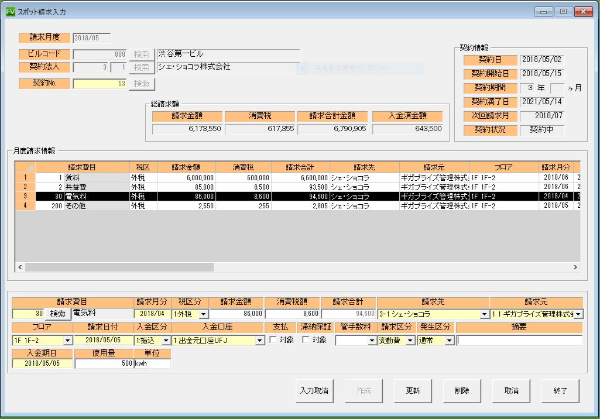Click the 請求金額 grid column header
Viewport: 600px width, 419px height.
tap(186, 167)
